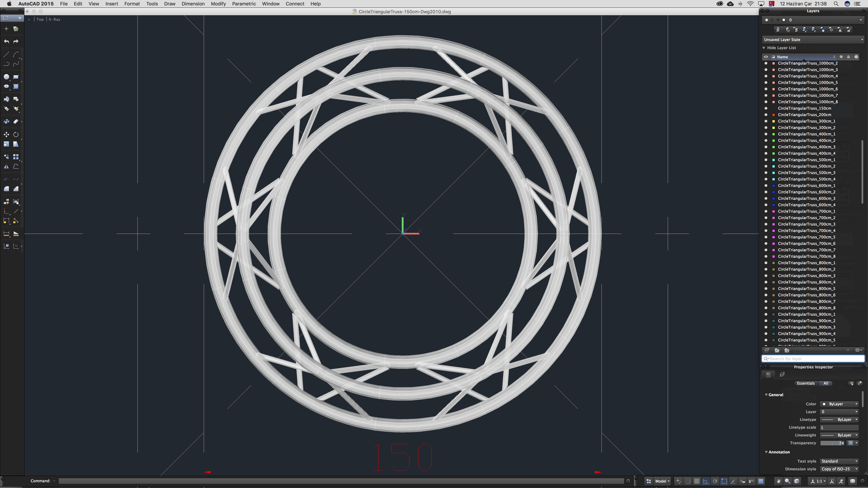Click the Undo arrow icon

click(6, 41)
